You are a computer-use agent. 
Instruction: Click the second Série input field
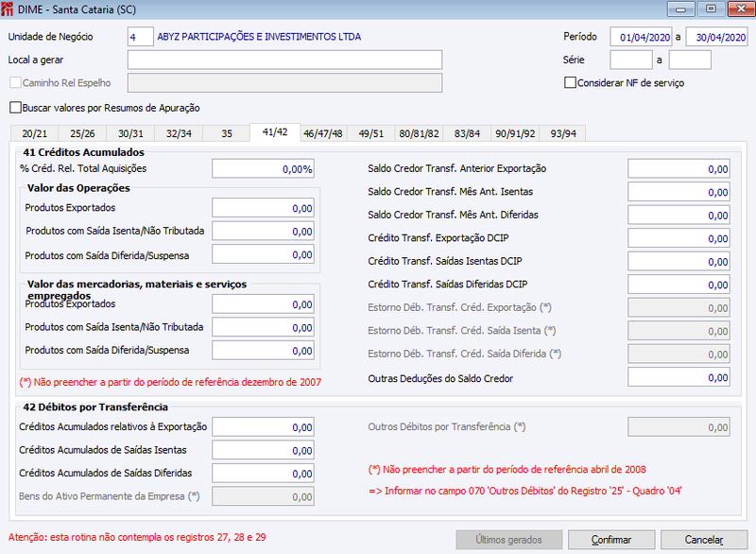690,60
